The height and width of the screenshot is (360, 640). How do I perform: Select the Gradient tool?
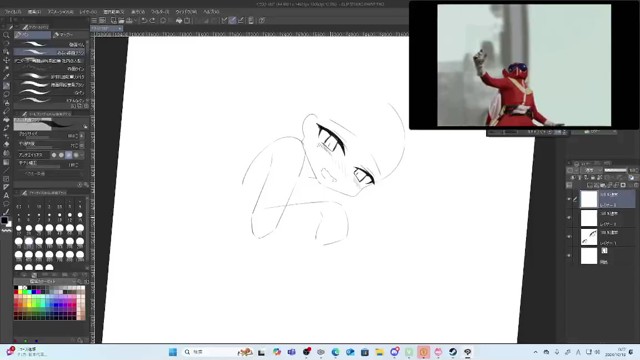coord(6,162)
